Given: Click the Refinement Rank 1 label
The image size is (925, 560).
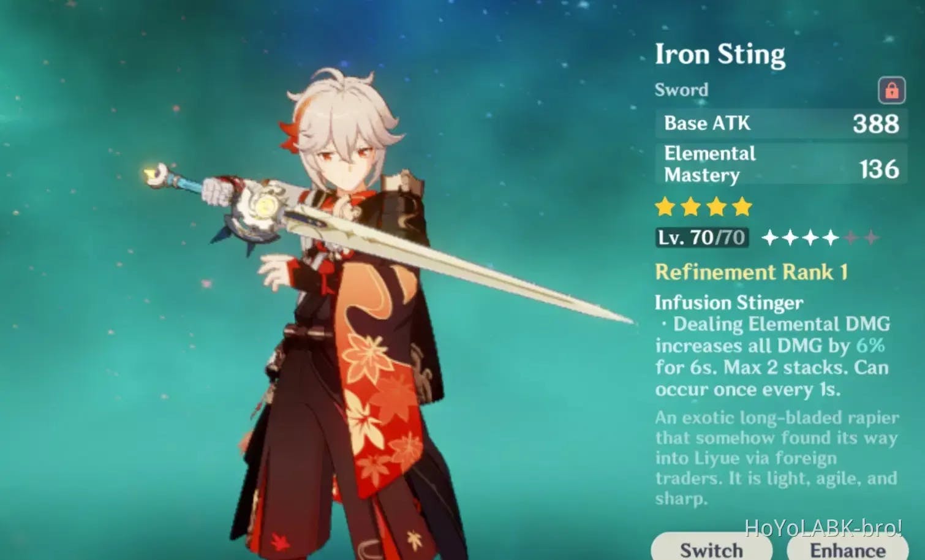Looking at the screenshot, I should click(x=751, y=272).
